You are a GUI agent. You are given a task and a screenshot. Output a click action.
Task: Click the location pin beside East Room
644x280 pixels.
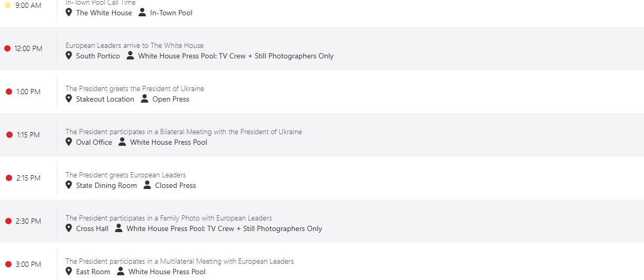click(x=68, y=271)
